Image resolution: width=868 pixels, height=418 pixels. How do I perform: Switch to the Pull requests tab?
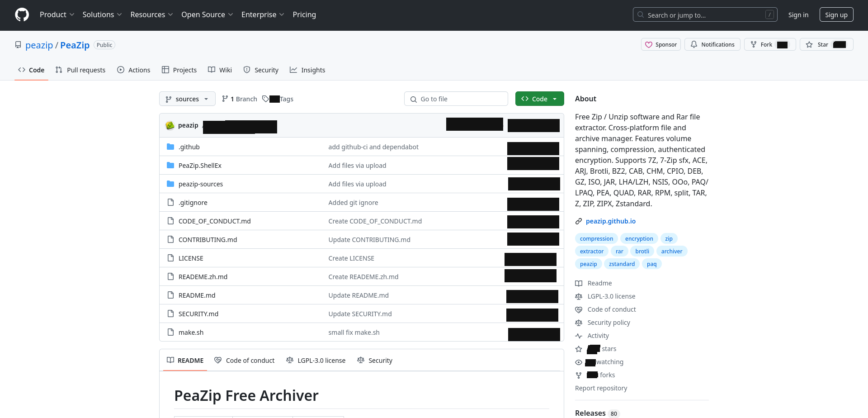pyautogui.click(x=80, y=70)
